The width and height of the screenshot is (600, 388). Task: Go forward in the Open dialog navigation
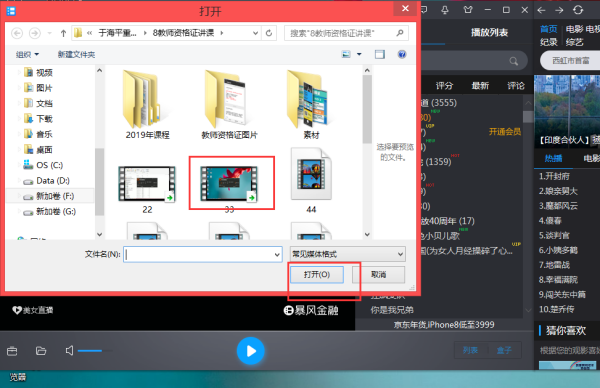pyautogui.click(x=35, y=33)
